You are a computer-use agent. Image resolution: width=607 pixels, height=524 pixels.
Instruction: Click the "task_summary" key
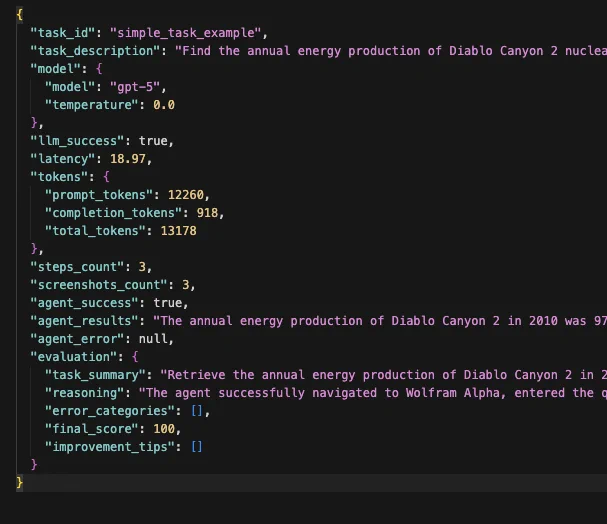click(x=95, y=375)
